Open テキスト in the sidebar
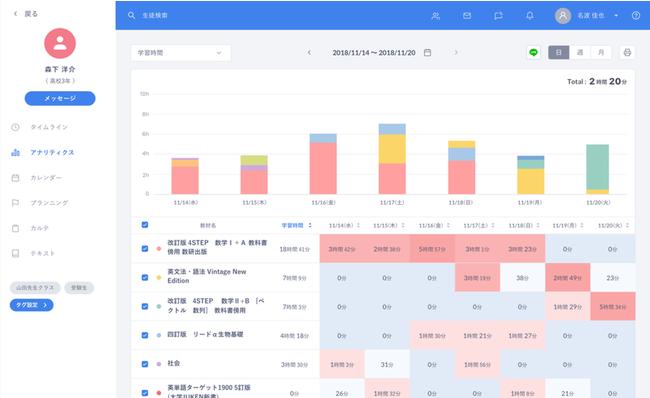Image resolution: width=650 pixels, height=398 pixels. click(42, 253)
